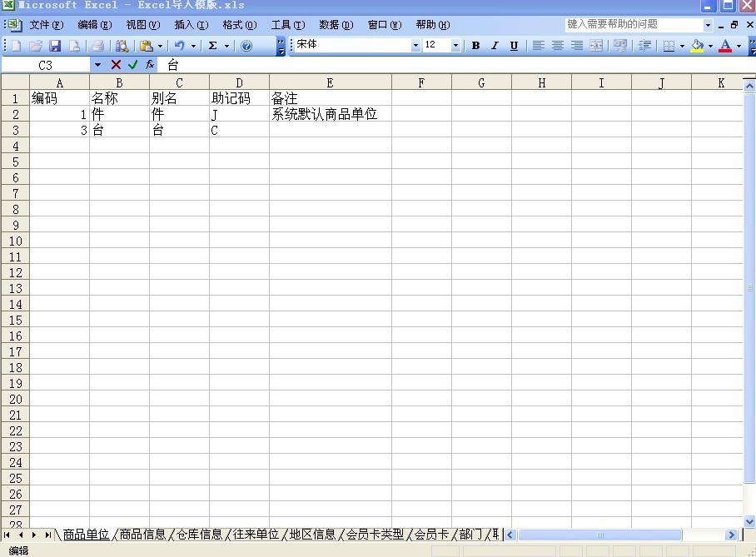The height and width of the screenshot is (557, 756).
Task: Center align text in the cell
Action: (x=558, y=46)
